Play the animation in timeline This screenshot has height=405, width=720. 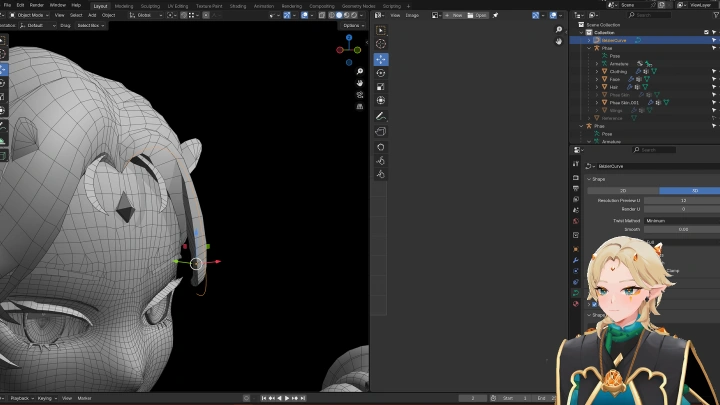(287, 398)
